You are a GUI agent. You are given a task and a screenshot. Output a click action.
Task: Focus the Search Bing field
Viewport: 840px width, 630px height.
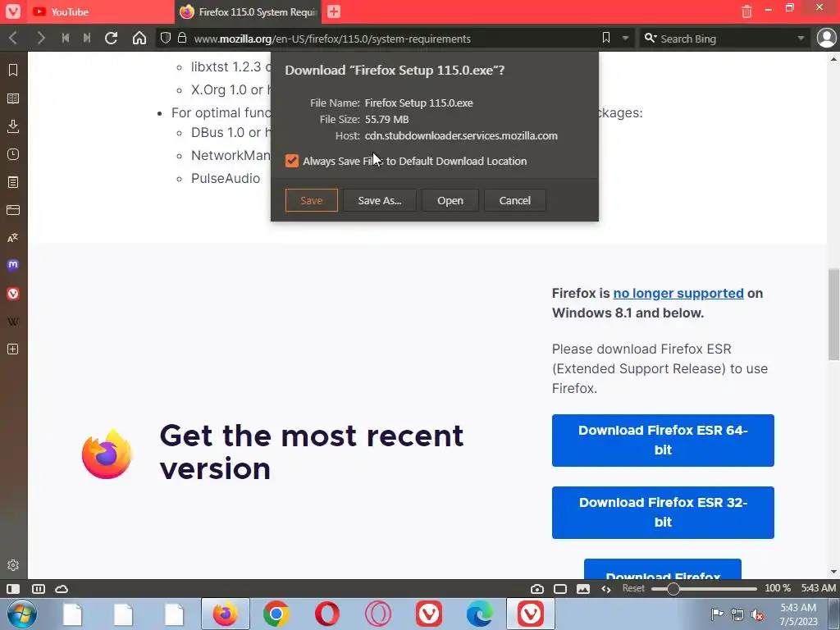click(726, 39)
